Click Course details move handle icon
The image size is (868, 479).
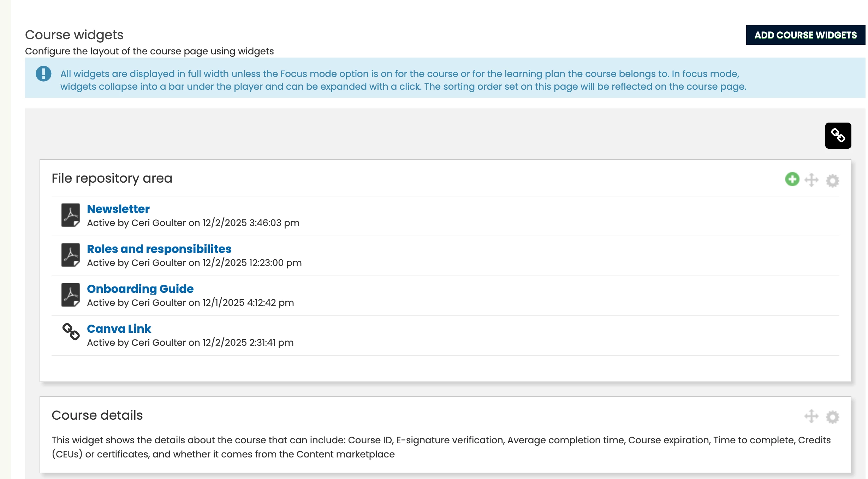(x=811, y=416)
